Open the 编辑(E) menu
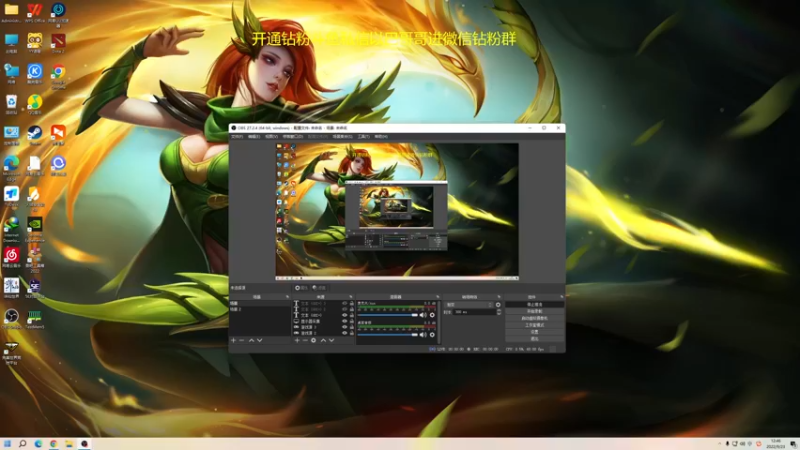800x450 pixels. point(254,137)
